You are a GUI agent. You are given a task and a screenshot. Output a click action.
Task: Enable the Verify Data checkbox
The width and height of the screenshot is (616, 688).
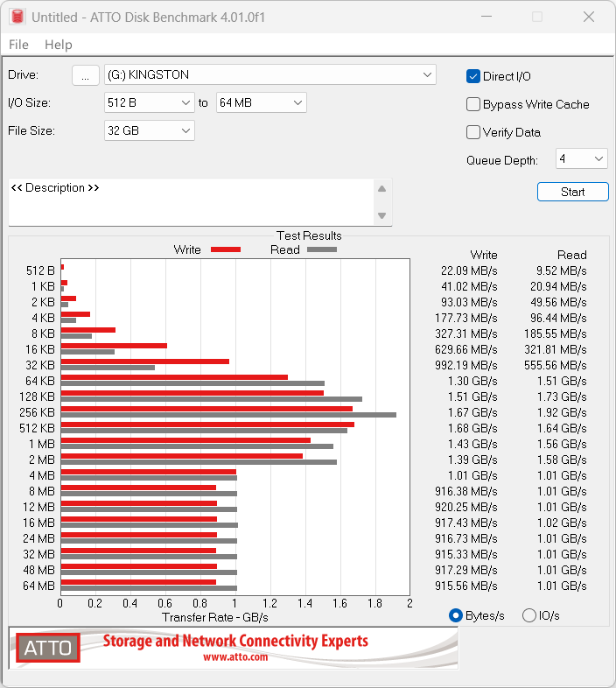pos(473,132)
